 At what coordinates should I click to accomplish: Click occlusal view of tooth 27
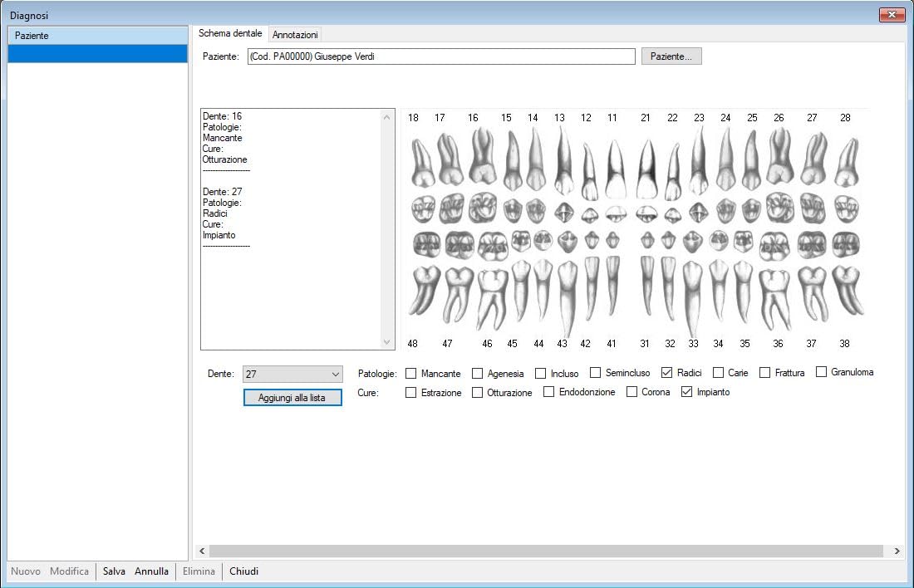tap(812, 208)
